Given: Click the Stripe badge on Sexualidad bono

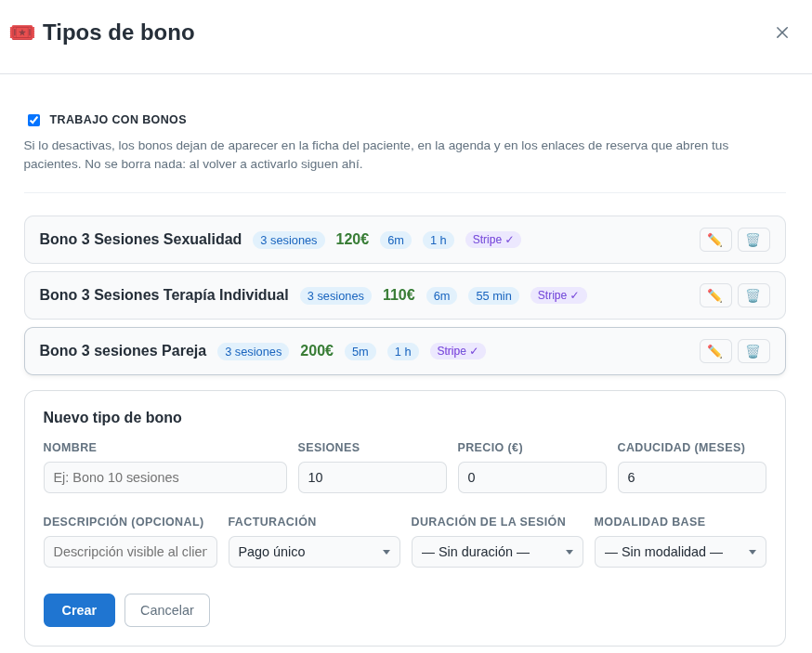Looking at the screenshot, I should click(493, 240).
